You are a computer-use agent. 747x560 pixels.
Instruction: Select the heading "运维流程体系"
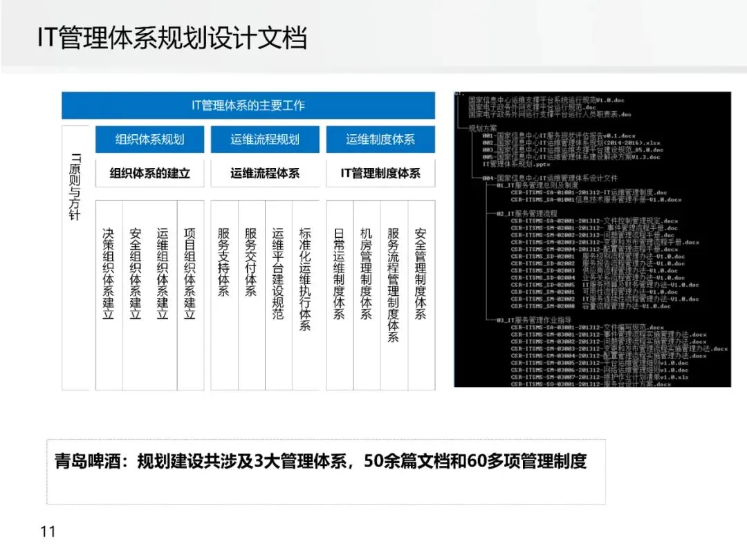tap(265, 174)
